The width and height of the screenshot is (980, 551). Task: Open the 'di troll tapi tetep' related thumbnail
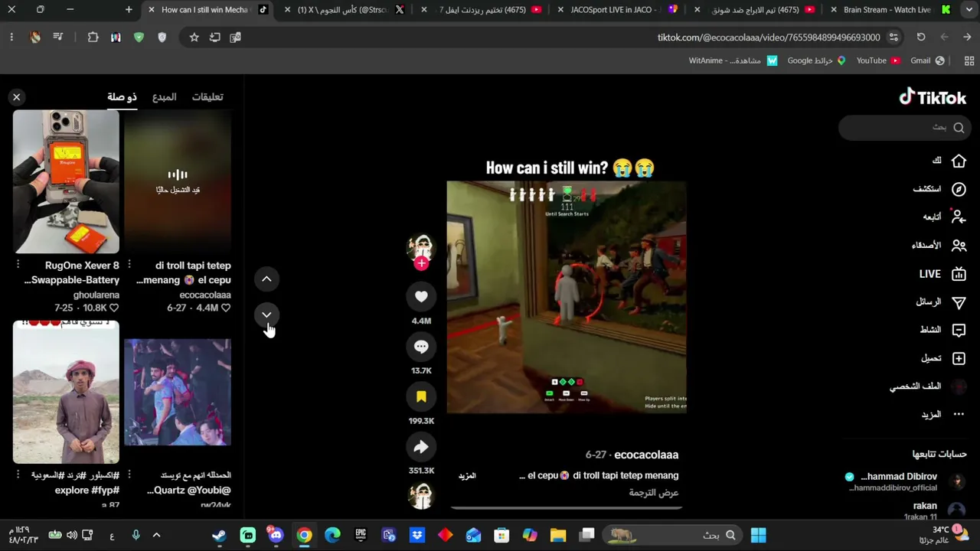point(178,181)
